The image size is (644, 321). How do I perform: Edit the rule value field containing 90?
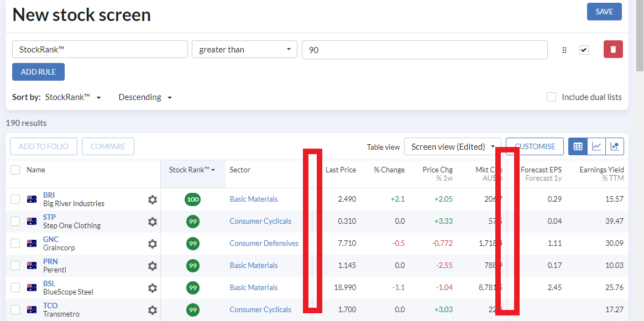(425, 50)
